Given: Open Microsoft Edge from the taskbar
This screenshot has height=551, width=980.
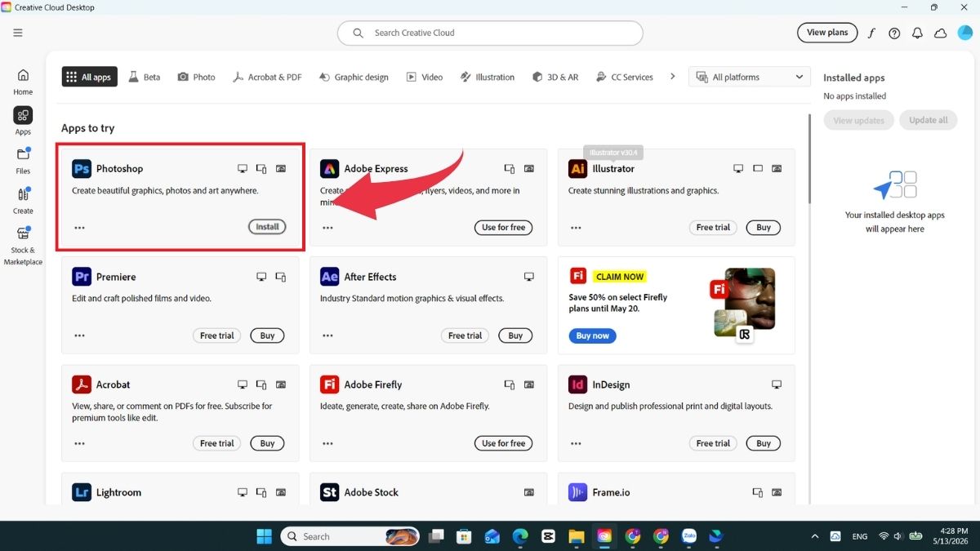Looking at the screenshot, I should (x=520, y=536).
